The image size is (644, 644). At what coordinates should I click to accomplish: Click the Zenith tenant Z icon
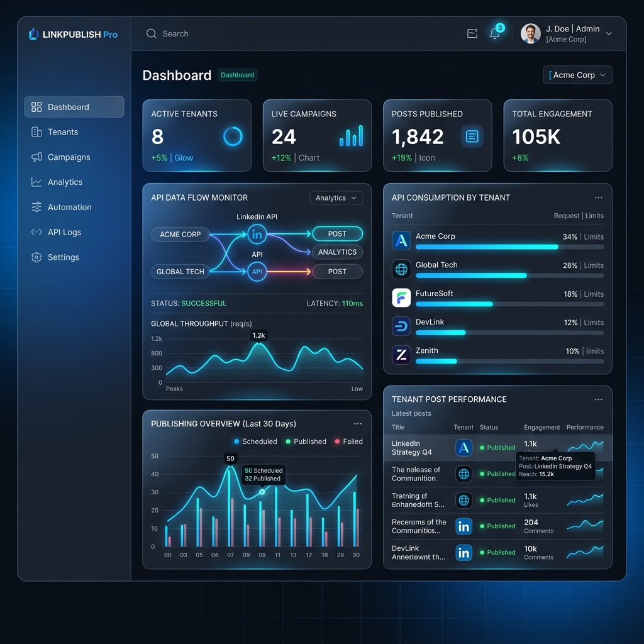[401, 355]
